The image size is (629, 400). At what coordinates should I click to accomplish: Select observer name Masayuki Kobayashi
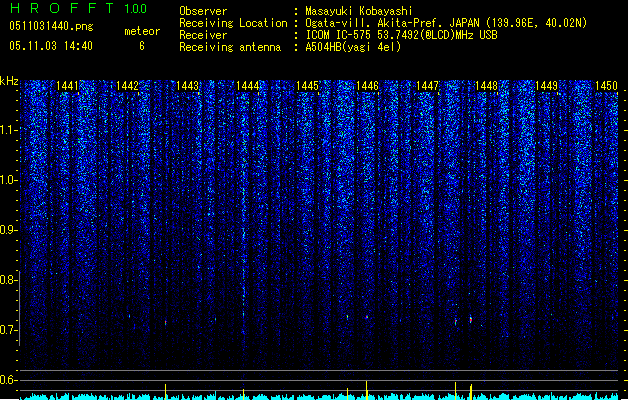tap(359, 11)
